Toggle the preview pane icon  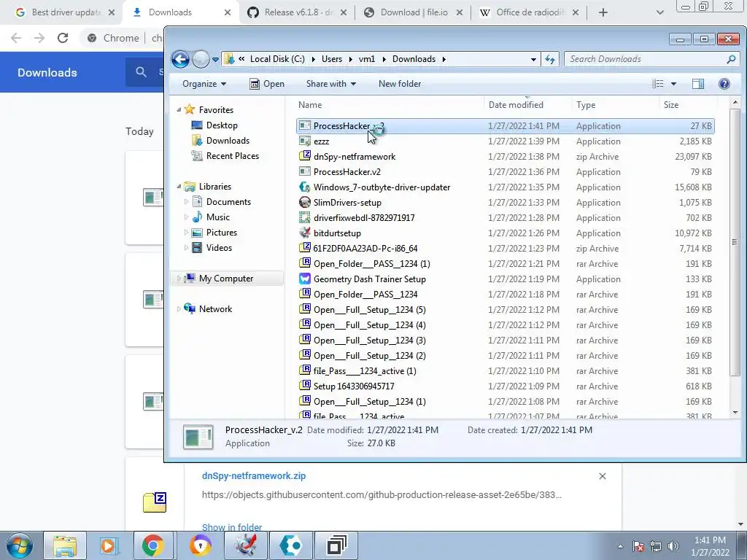pos(698,84)
